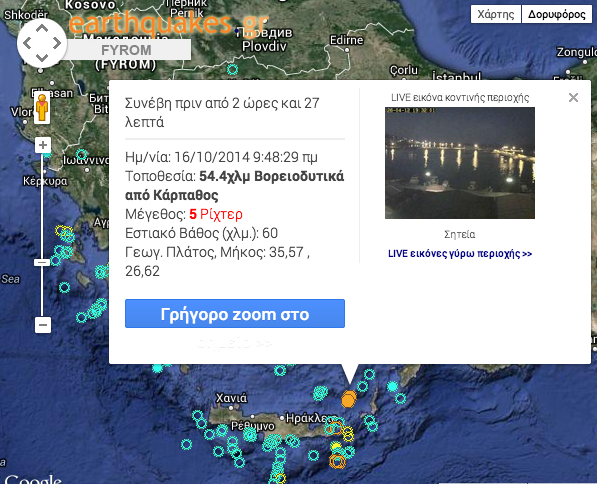The width and height of the screenshot is (597, 484).
Task: Click the Street View pegman icon
Action: (x=42, y=107)
